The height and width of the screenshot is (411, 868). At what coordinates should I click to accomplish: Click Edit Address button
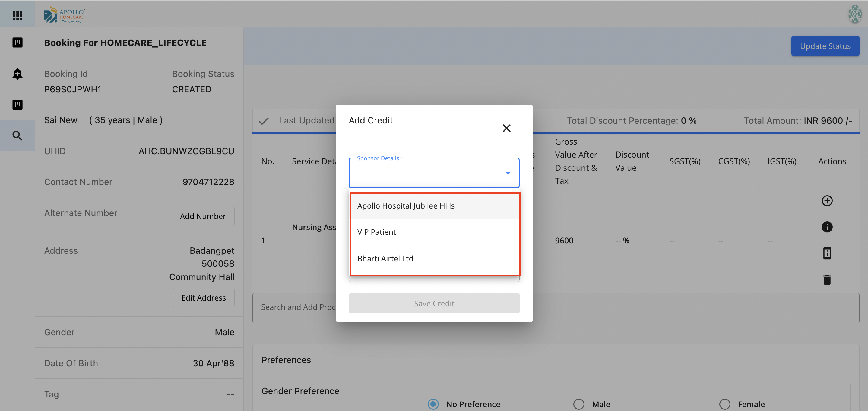pos(204,297)
